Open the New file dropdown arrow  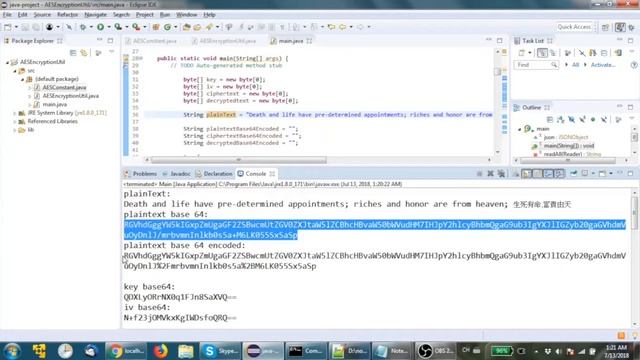click(16, 27)
